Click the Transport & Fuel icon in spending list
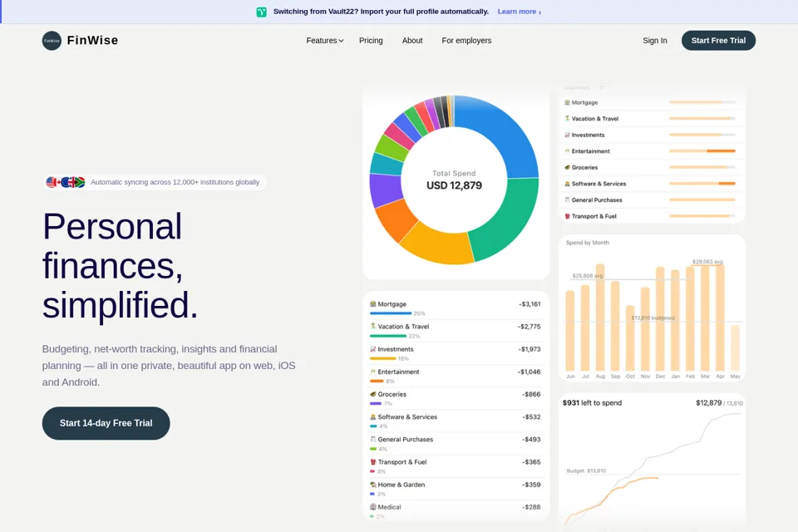Image resolution: width=798 pixels, height=532 pixels. pos(373,462)
